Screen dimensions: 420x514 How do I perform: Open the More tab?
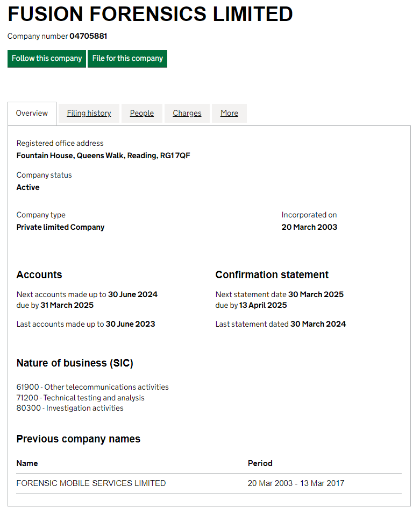(x=229, y=113)
